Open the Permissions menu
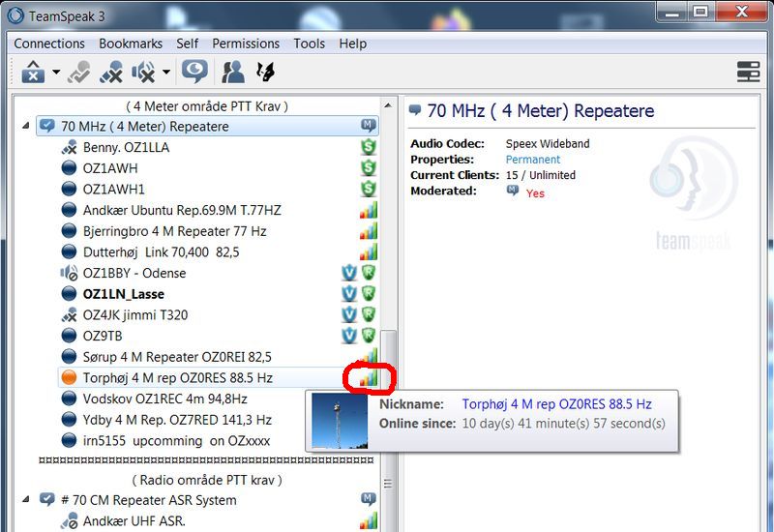Viewport: 774px width, 532px height. (x=246, y=44)
